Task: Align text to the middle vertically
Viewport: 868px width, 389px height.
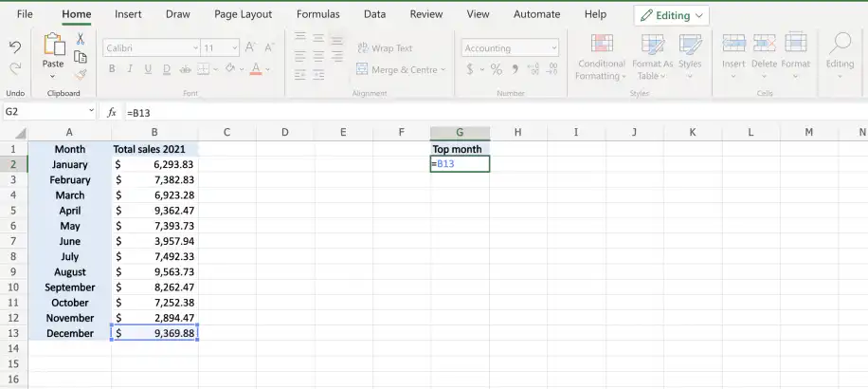Action: click(318, 38)
